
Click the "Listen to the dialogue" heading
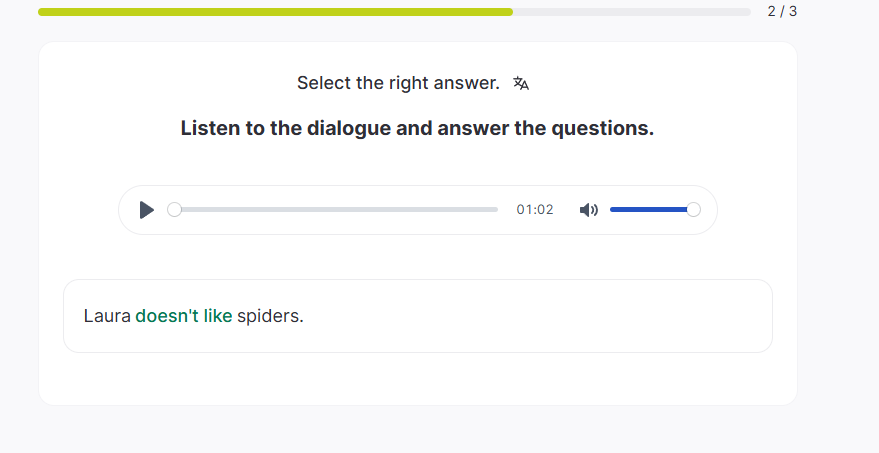[x=417, y=129]
